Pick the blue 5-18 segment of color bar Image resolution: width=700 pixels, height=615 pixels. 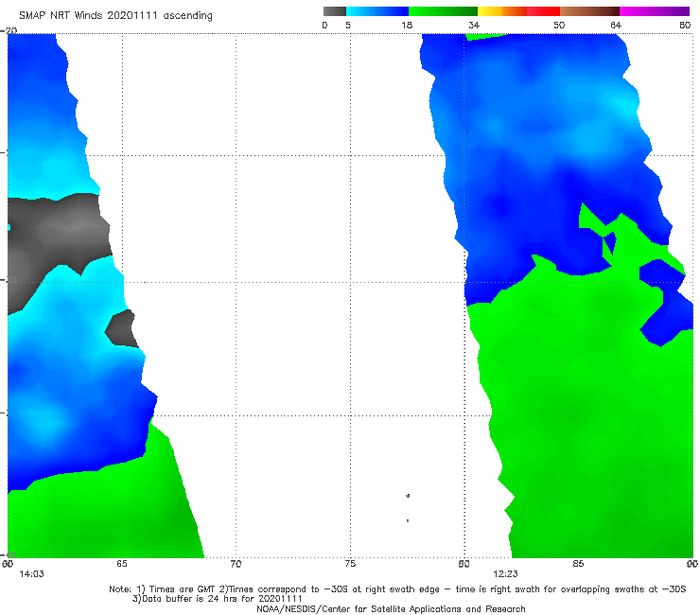coord(377,11)
